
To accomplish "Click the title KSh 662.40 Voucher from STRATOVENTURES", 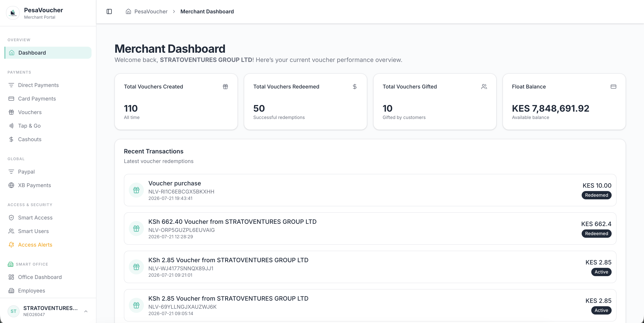I will tap(233, 222).
